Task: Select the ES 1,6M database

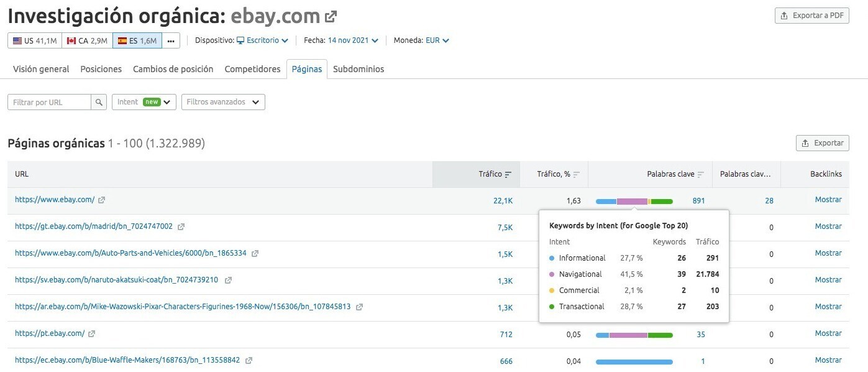Action: [137, 41]
